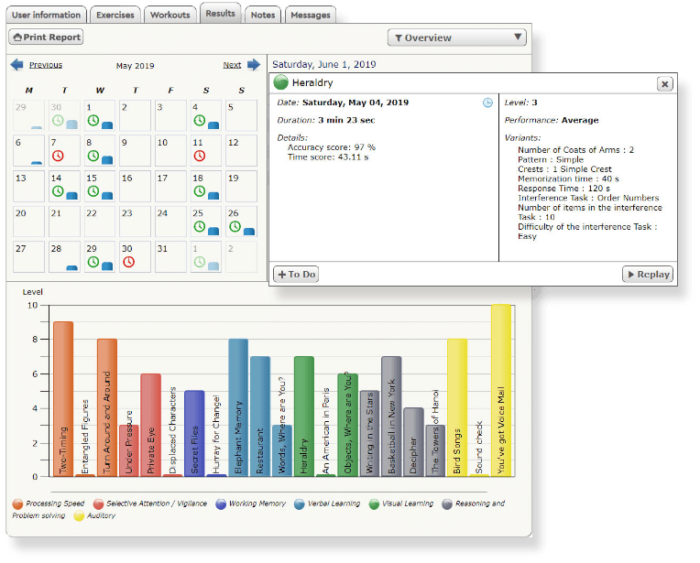Click the Heraldry bar in chart
Screen dimensions: 700x563
point(304,416)
